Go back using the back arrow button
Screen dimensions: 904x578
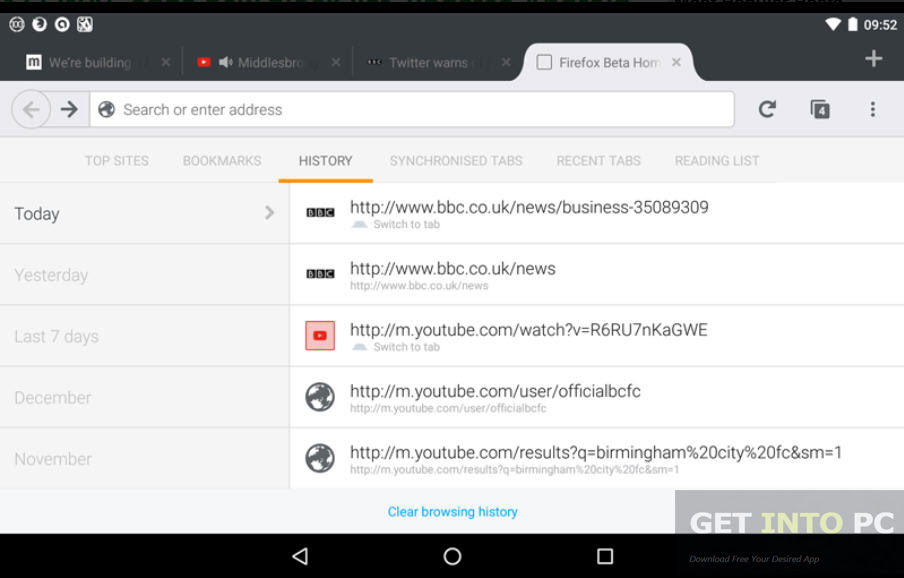click(31, 109)
